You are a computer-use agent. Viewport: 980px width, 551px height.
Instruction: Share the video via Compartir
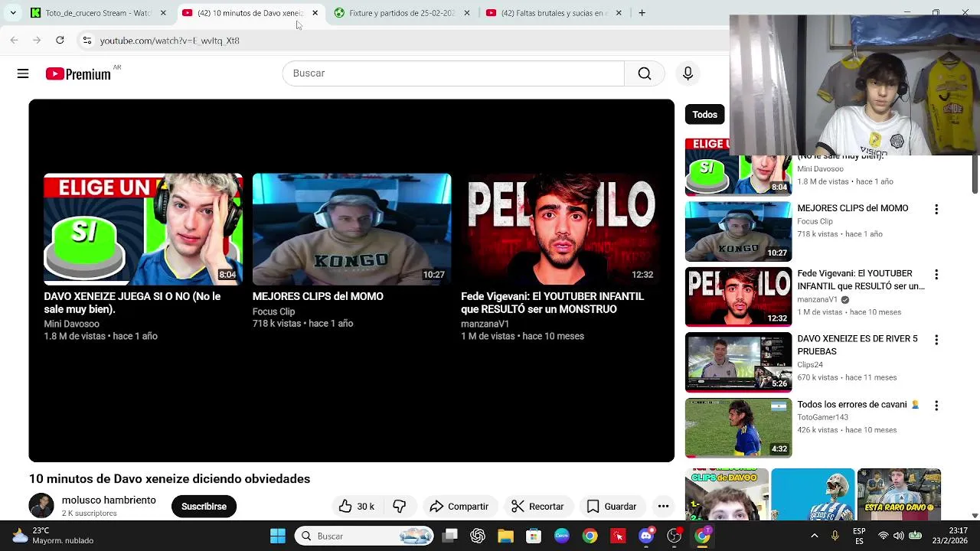pyautogui.click(x=459, y=507)
